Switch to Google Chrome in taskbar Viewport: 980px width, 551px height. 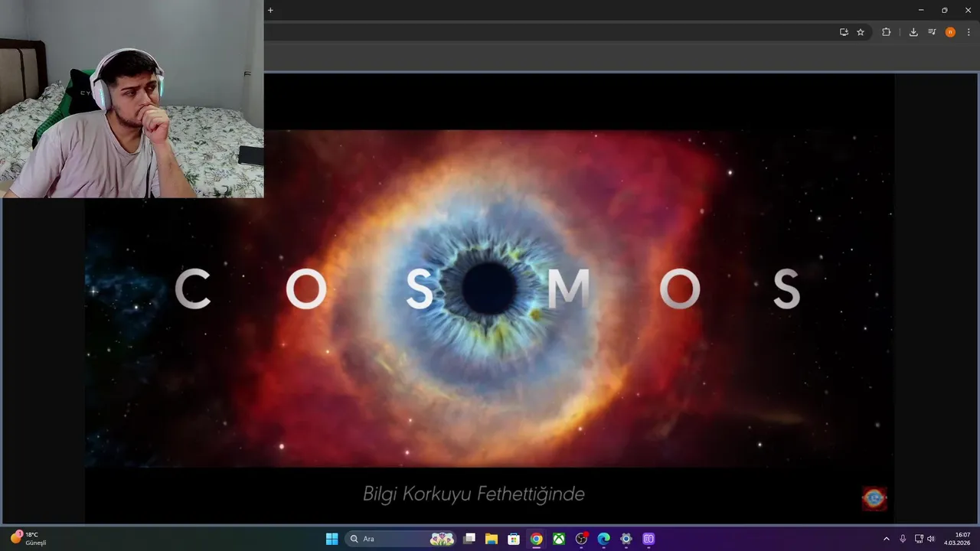tap(537, 539)
